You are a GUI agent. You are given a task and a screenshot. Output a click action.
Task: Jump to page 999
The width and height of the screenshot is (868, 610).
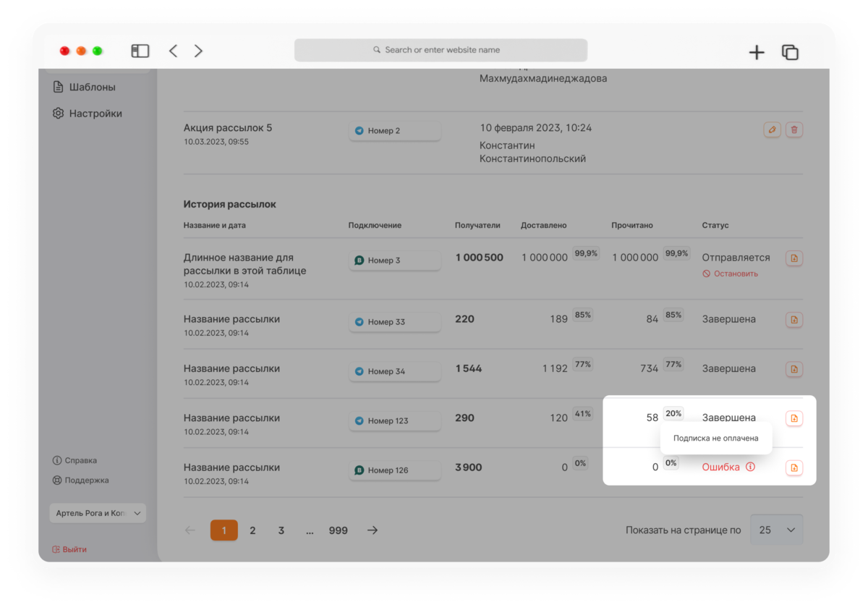pos(338,530)
